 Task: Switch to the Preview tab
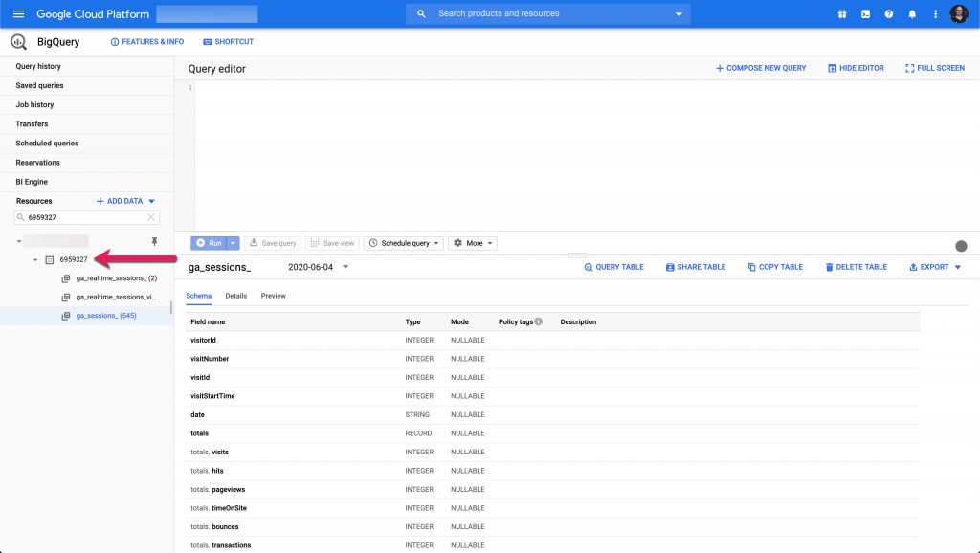click(x=273, y=296)
